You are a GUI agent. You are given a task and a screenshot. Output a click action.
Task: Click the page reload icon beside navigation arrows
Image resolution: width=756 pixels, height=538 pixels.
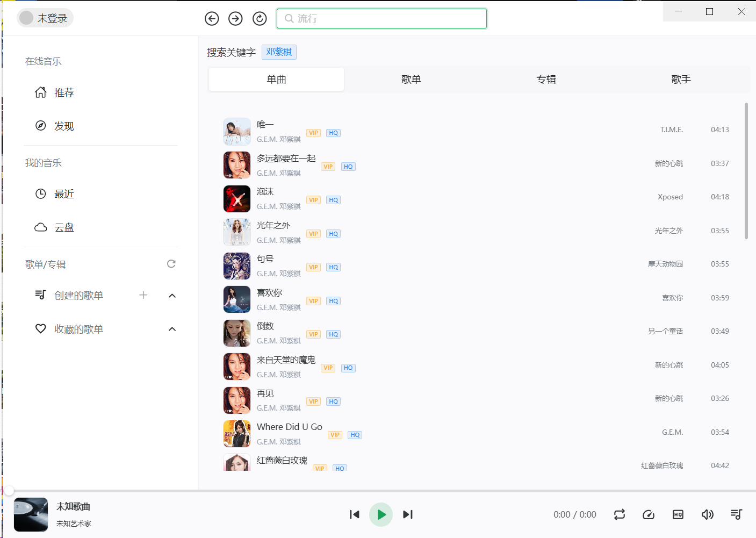tap(259, 18)
